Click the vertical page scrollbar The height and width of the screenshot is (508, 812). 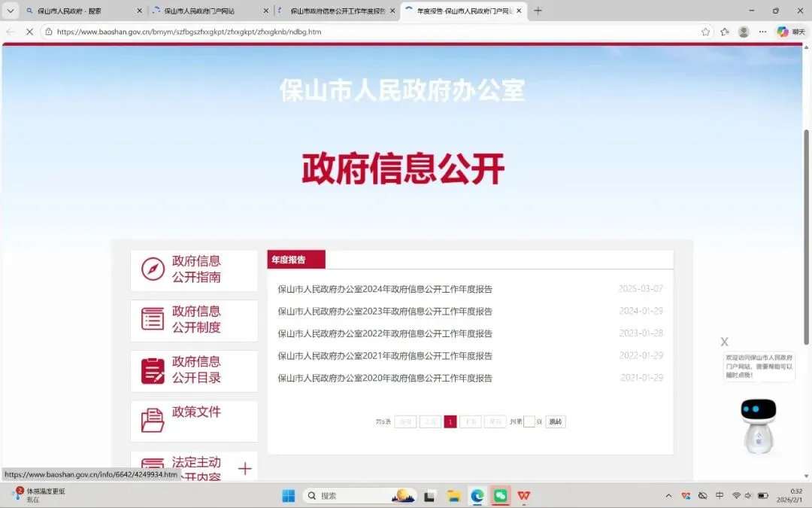[x=806, y=237]
